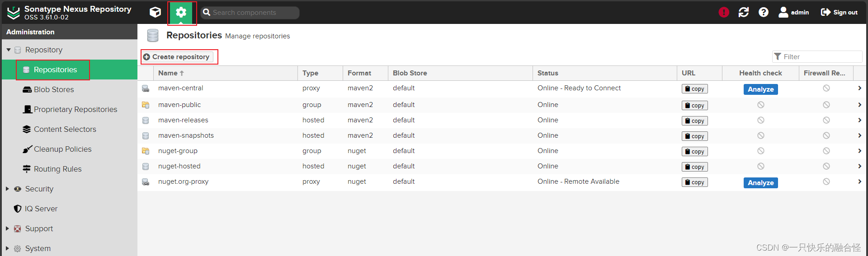Open Proprietary Repositories menu item
Viewport: 868px width, 256px height.
coord(70,109)
